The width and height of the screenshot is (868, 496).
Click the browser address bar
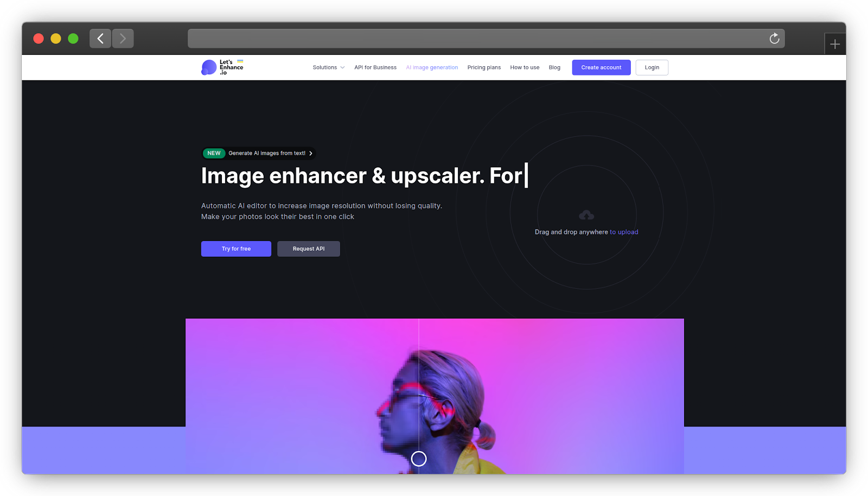pos(477,39)
